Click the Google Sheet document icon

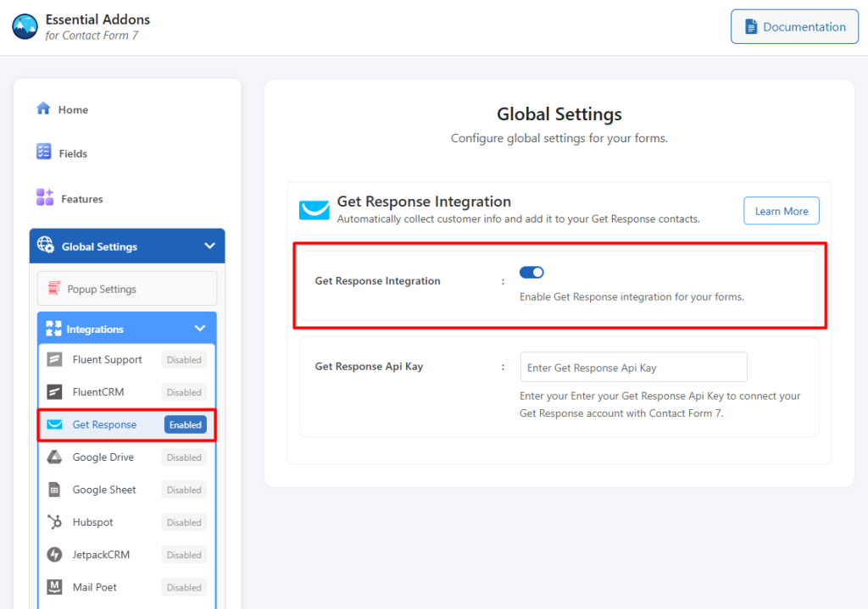(x=54, y=490)
